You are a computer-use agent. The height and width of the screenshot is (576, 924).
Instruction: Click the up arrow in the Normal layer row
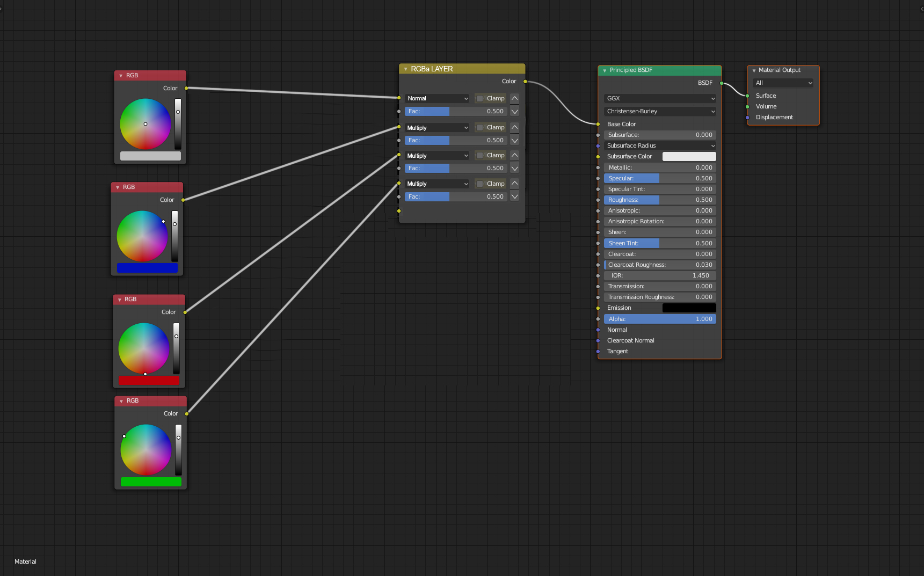pyautogui.click(x=514, y=98)
